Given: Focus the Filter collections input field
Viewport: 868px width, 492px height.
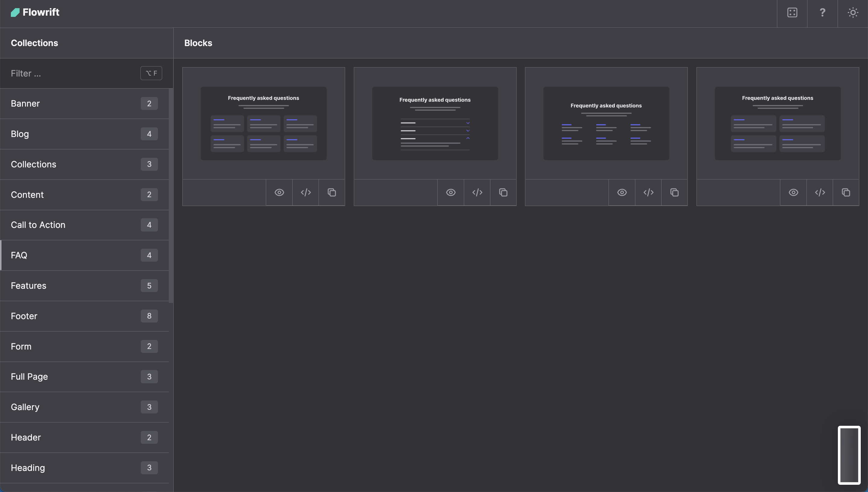Looking at the screenshot, I should click(71, 73).
